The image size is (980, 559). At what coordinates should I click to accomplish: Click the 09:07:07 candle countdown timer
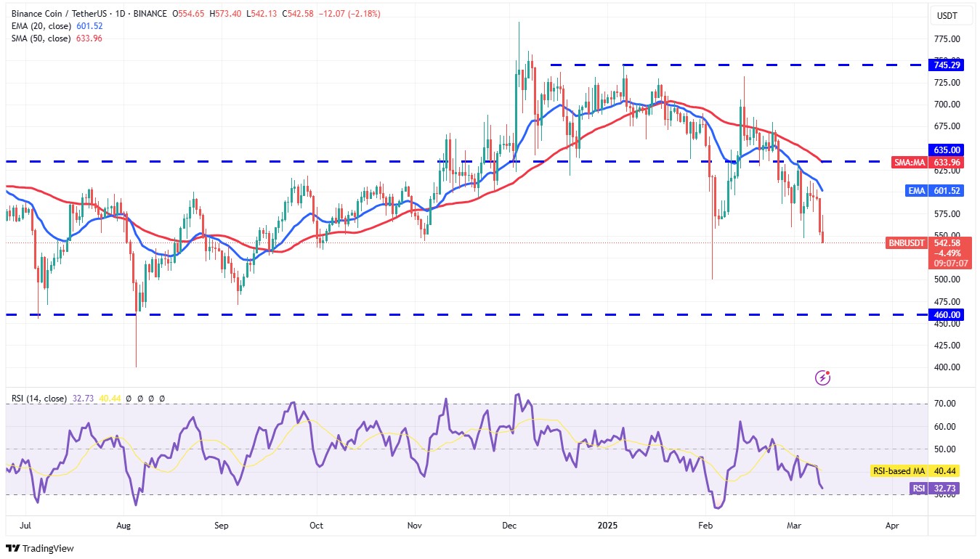952,264
